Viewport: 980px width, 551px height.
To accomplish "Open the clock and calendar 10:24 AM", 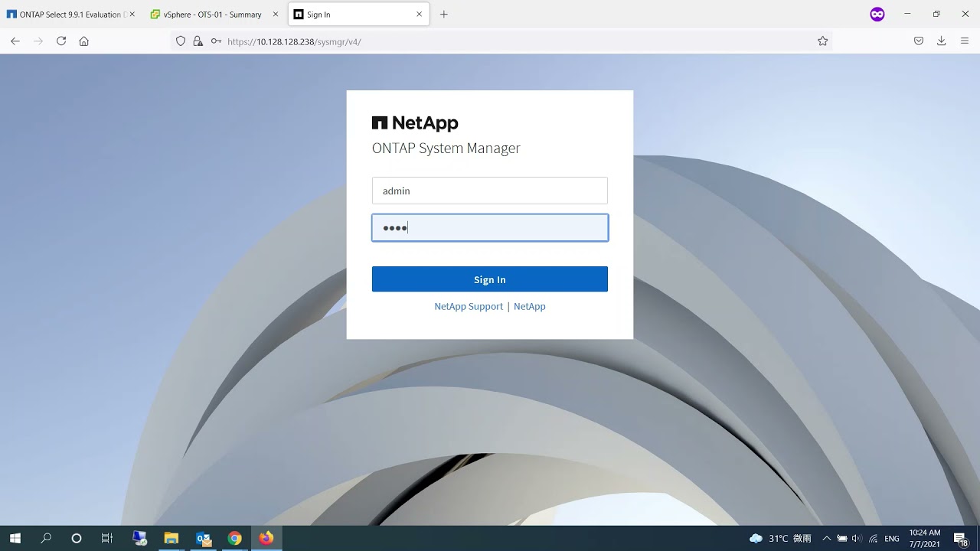I will [x=925, y=539].
